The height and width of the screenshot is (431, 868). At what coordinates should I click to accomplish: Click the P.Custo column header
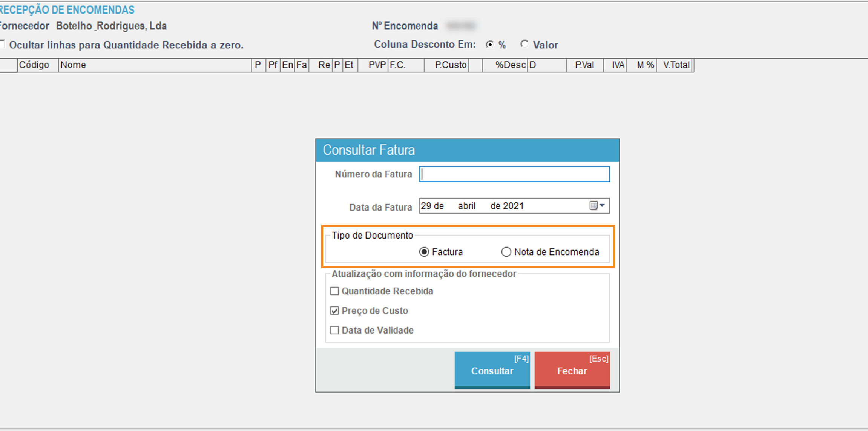450,65
